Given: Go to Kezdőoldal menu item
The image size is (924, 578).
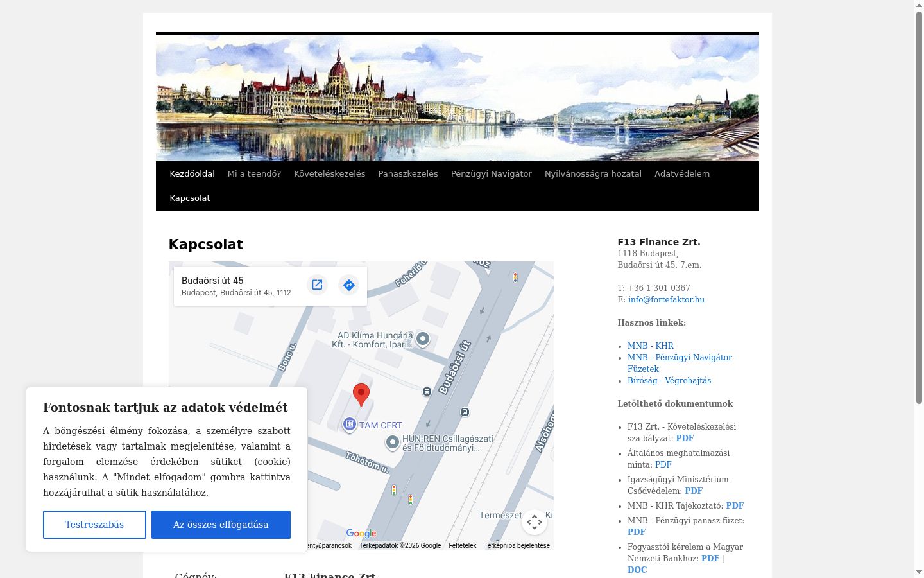Looking at the screenshot, I should [192, 173].
